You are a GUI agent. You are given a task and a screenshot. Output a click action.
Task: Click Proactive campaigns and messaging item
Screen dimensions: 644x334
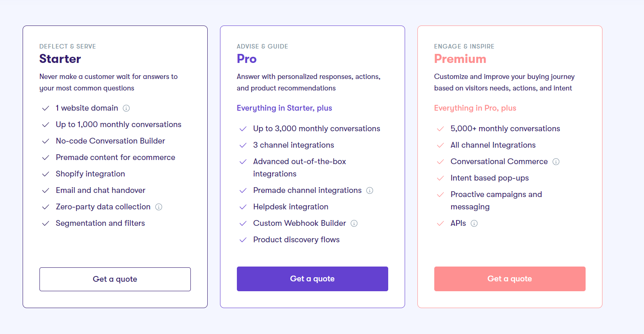(496, 201)
